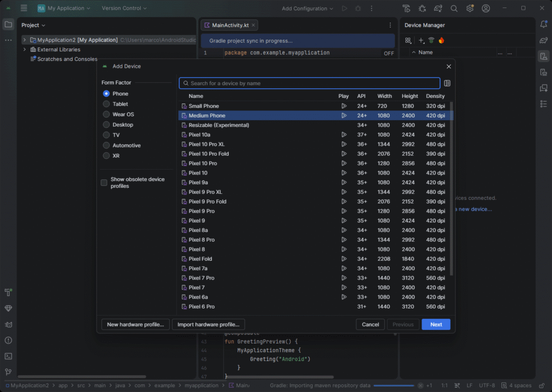
Task: Close the MainActivity.kt tab
Action: [x=253, y=25]
